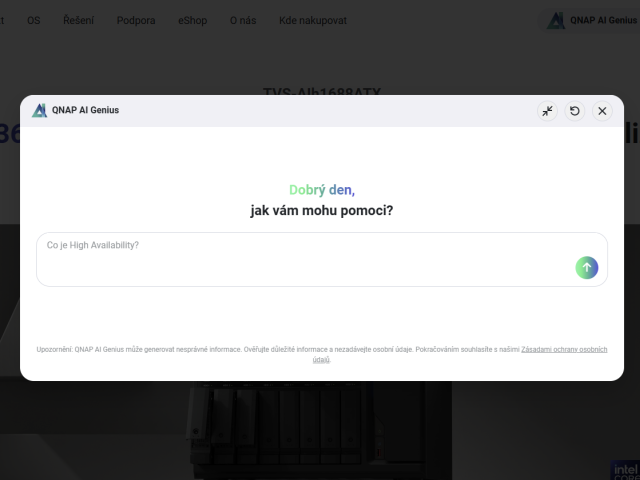This screenshot has height=480, width=640.
Task: Open the OS menu in the top navigation
Action: pos(34,20)
